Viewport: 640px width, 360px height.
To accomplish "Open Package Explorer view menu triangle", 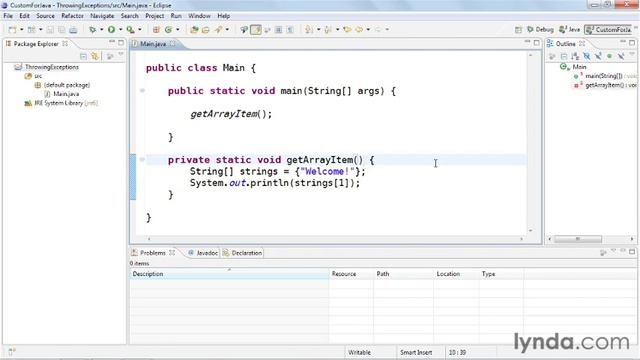I will tap(121, 54).
